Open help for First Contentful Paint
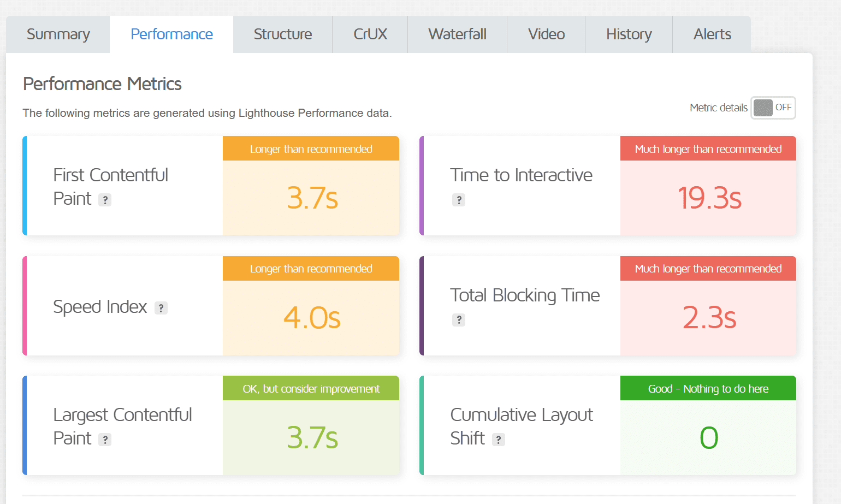The image size is (841, 504). tap(105, 199)
